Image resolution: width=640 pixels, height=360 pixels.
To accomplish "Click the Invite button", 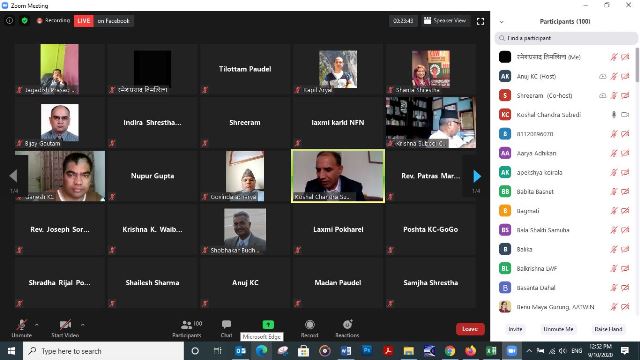I will coord(516,329).
